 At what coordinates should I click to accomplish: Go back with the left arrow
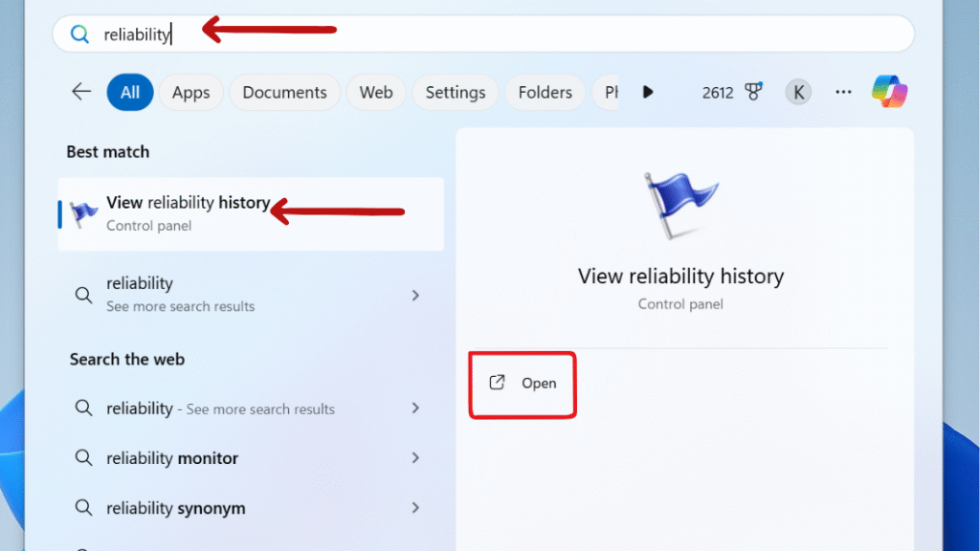pos(81,92)
